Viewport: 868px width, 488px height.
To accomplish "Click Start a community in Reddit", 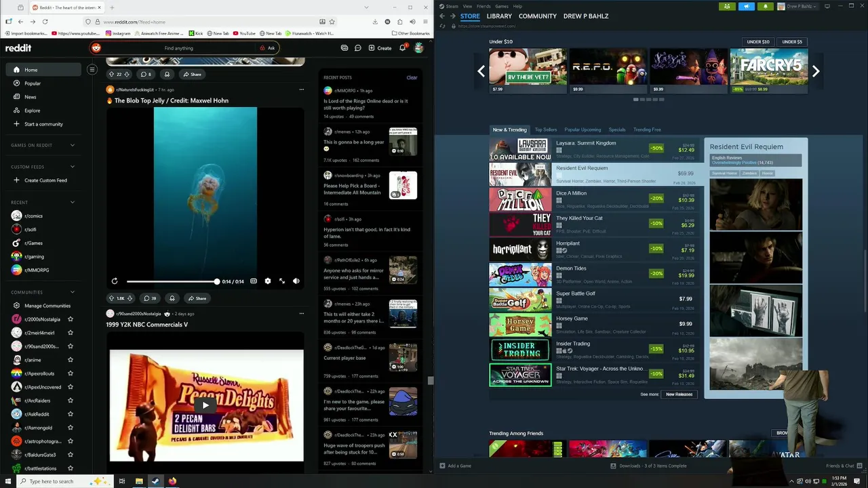I will coord(43,124).
